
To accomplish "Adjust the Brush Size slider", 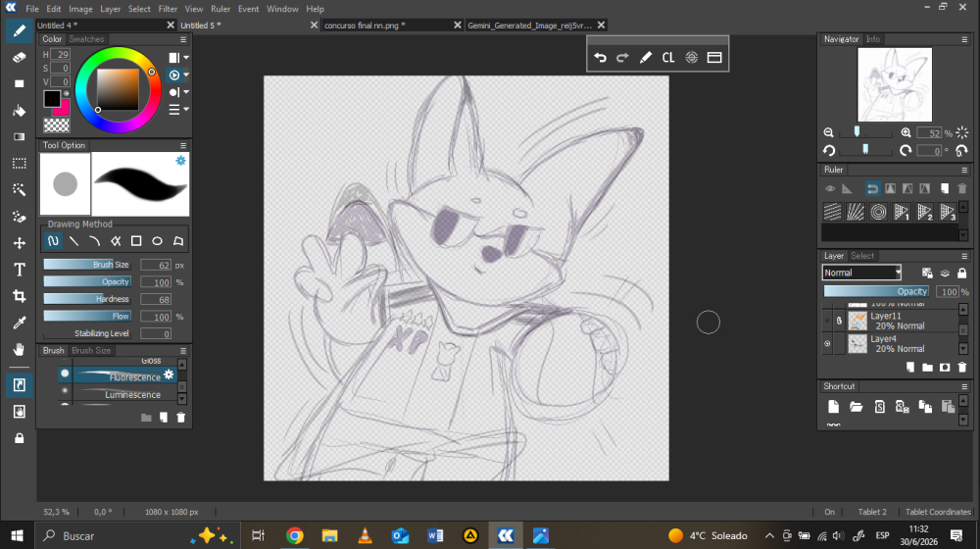I will pos(87,265).
